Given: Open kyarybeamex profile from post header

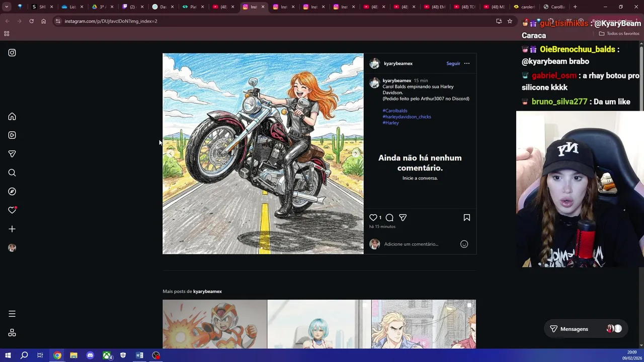Looking at the screenshot, I should (398, 63).
